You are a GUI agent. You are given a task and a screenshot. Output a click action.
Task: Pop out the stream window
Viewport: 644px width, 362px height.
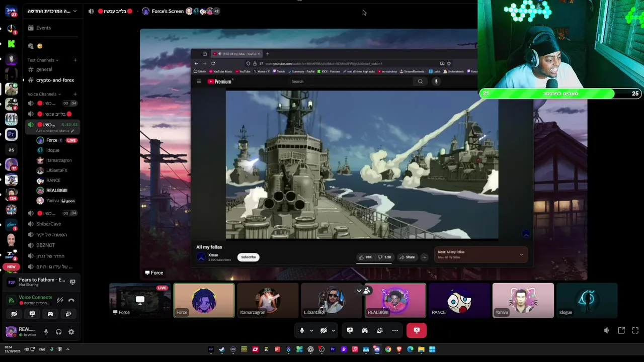[621, 330]
